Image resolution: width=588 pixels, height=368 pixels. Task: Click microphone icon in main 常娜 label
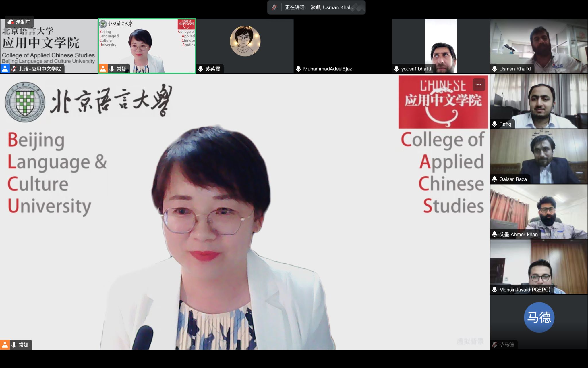pyautogui.click(x=14, y=345)
